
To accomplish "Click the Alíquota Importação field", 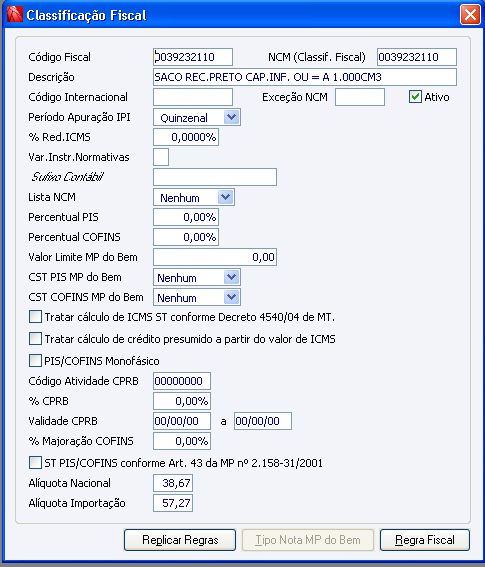I will [173, 503].
